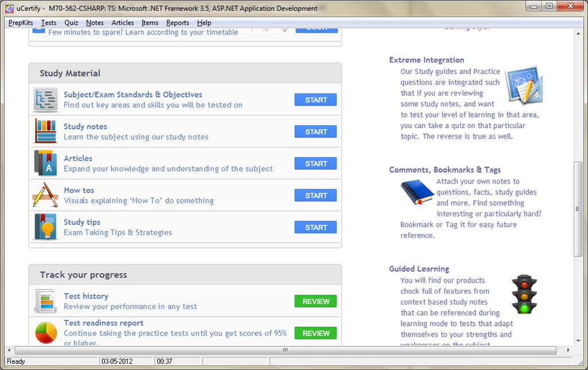Click the Guided Learning traffic light icon

tap(524, 294)
